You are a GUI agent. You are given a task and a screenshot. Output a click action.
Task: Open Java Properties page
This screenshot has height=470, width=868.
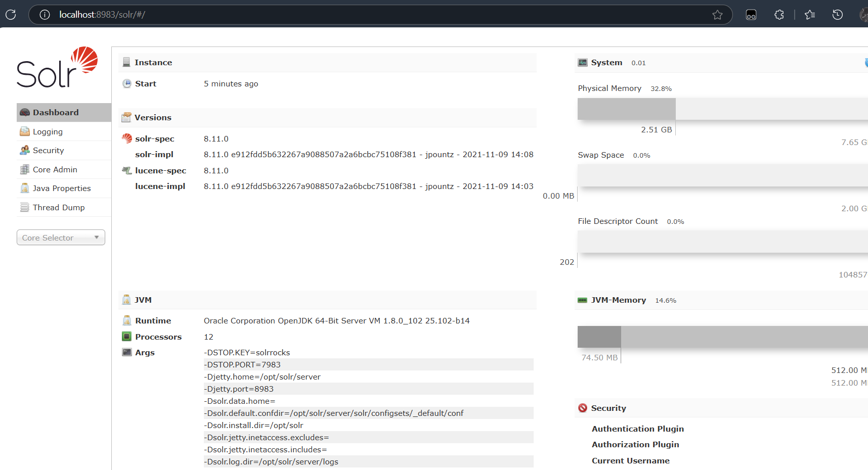[64, 188]
